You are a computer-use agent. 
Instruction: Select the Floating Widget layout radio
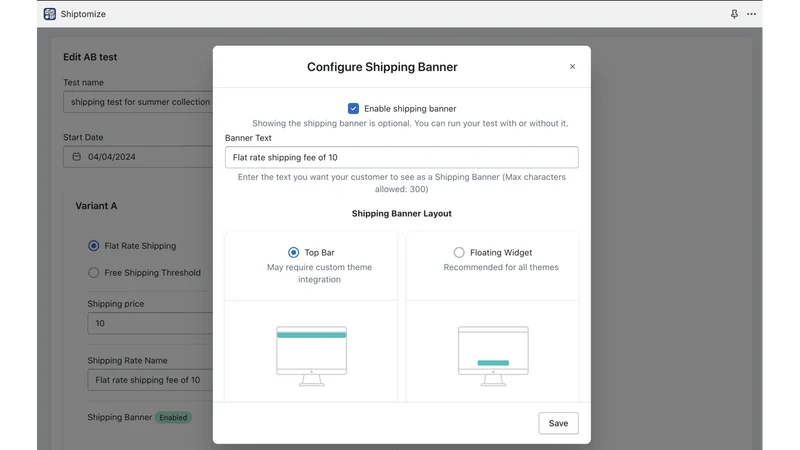(459, 252)
